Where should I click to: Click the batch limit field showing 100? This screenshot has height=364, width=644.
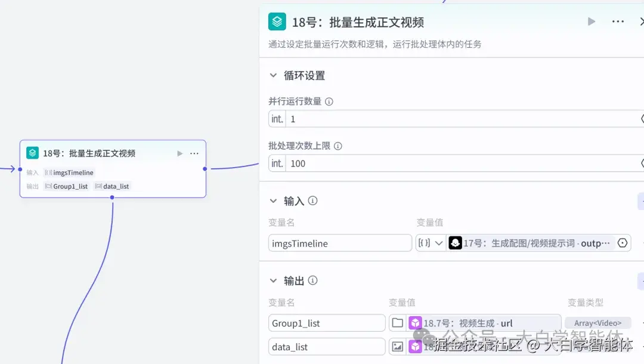tap(358, 164)
